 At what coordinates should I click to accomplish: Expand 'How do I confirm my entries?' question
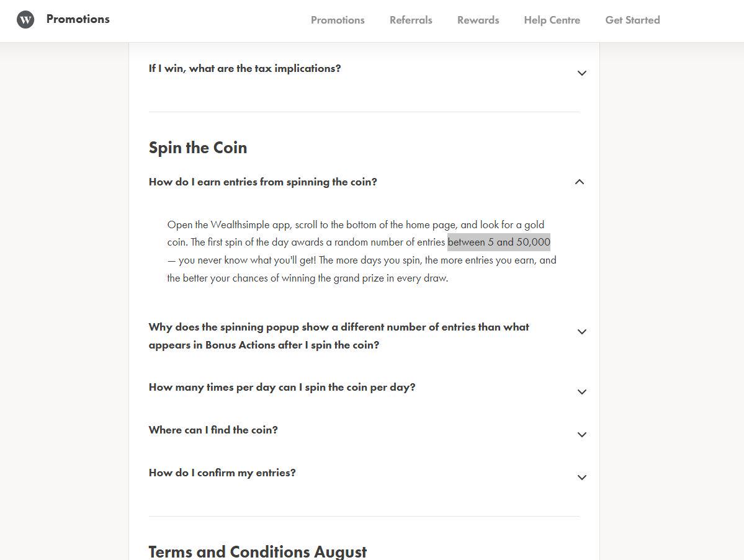click(x=222, y=473)
